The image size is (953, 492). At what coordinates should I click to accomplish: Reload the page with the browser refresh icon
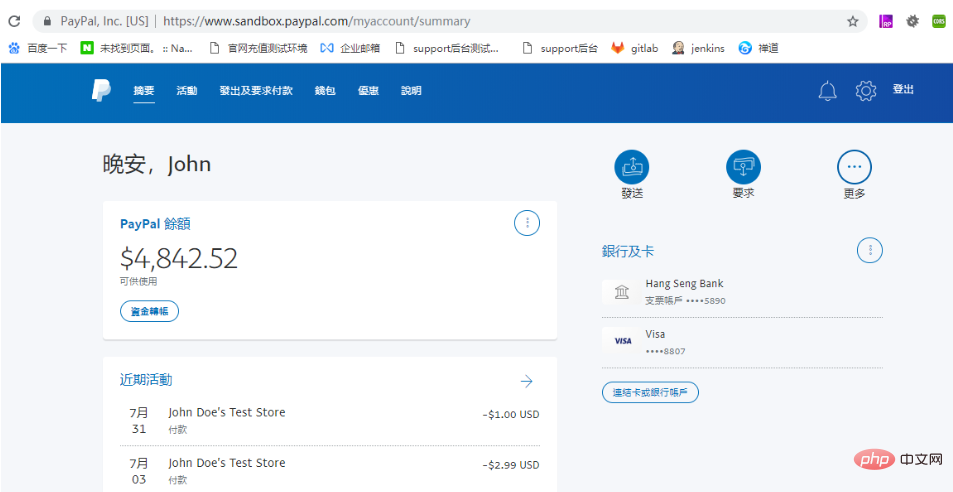[x=14, y=21]
